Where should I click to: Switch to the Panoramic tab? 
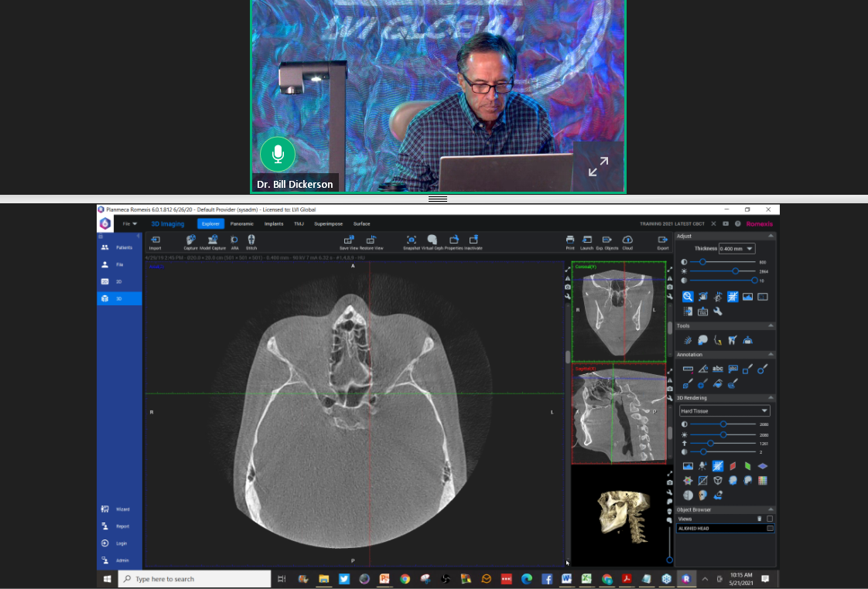pyautogui.click(x=242, y=224)
